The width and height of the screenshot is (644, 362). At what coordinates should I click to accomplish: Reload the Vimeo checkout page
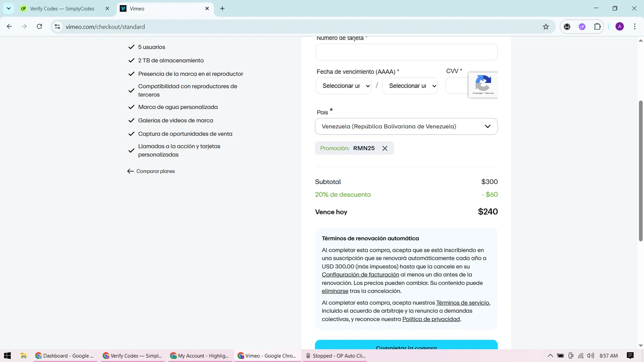39,27
